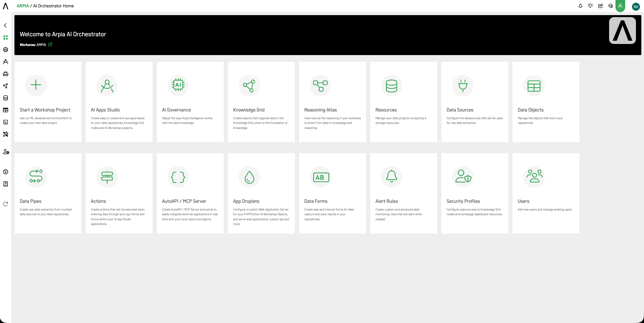Click the Resources database card icon
644x323 pixels.
tap(392, 85)
